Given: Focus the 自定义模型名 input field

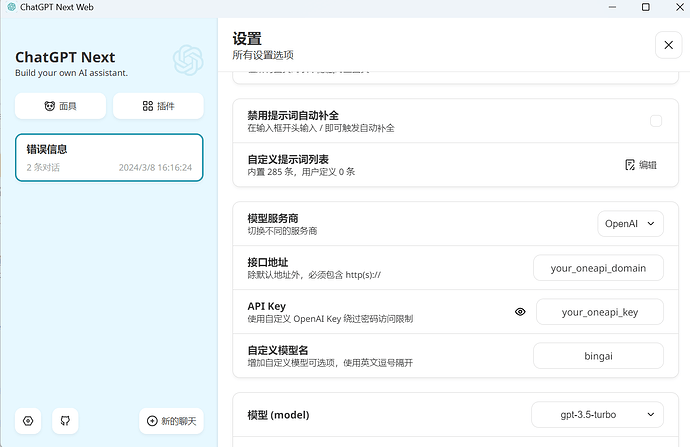Looking at the screenshot, I should pyautogui.click(x=598, y=356).
